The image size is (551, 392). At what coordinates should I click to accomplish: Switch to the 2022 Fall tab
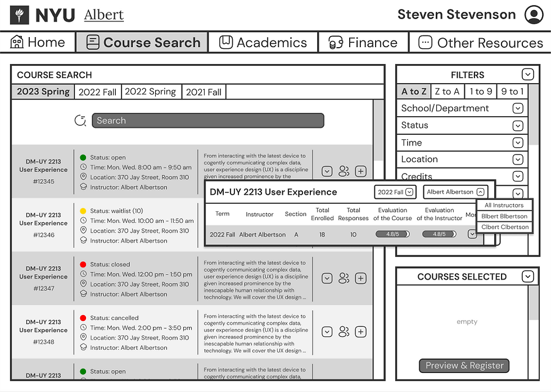pyautogui.click(x=97, y=92)
